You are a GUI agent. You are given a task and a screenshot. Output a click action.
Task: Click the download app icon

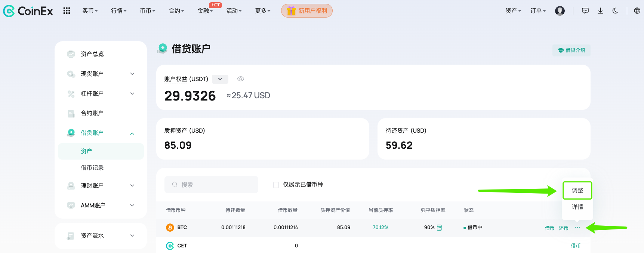click(600, 11)
